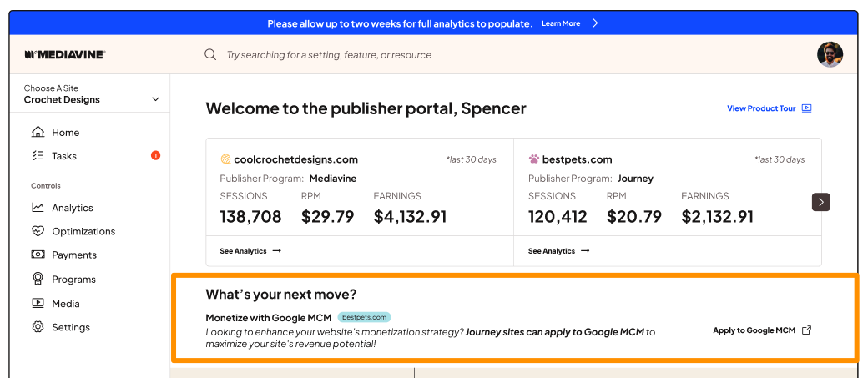
Task: Click the search magnifier icon
Action: click(x=210, y=54)
